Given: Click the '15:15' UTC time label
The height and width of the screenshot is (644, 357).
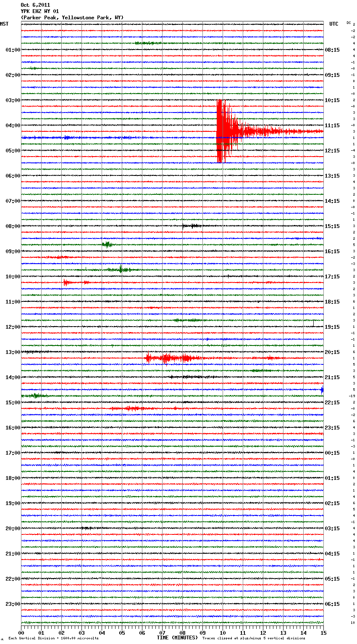Looking at the screenshot, I should [332, 226].
